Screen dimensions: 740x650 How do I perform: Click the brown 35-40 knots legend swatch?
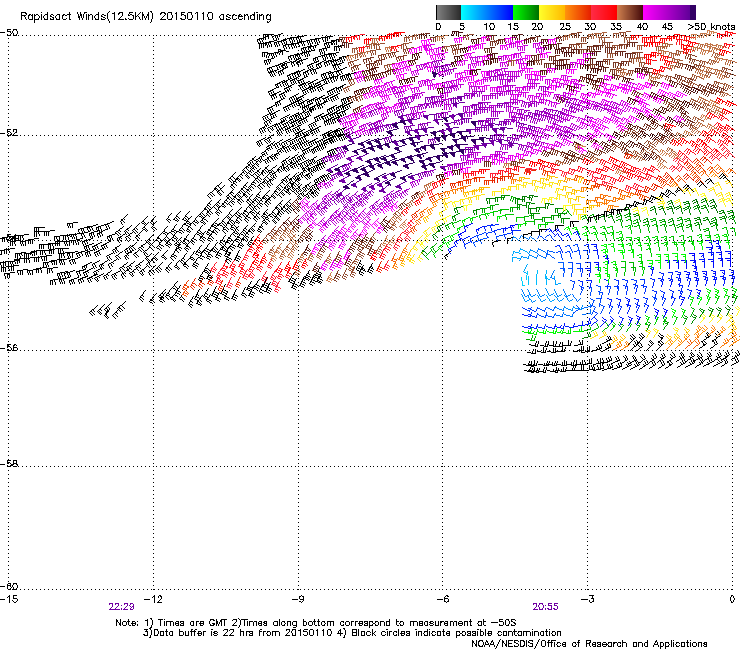(630, 12)
